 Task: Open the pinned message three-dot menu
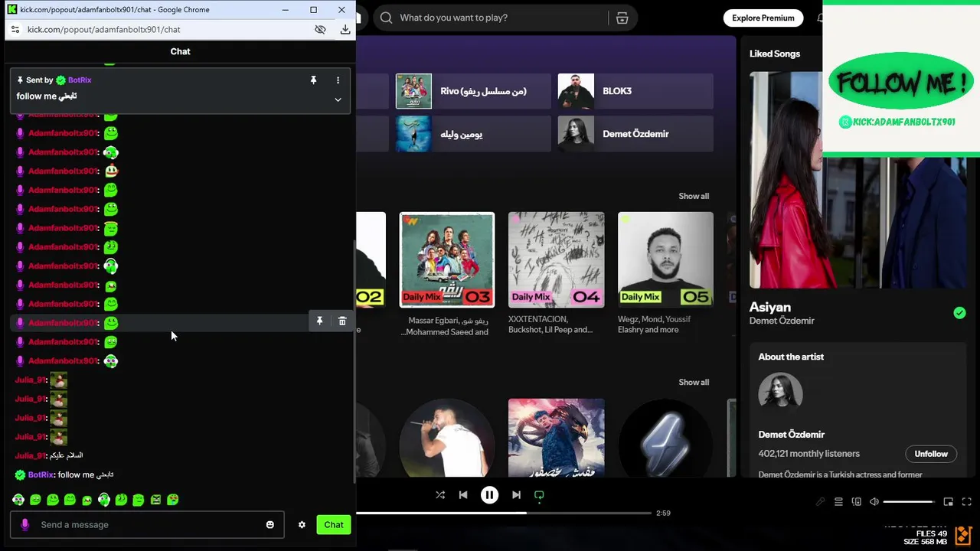[338, 80]
